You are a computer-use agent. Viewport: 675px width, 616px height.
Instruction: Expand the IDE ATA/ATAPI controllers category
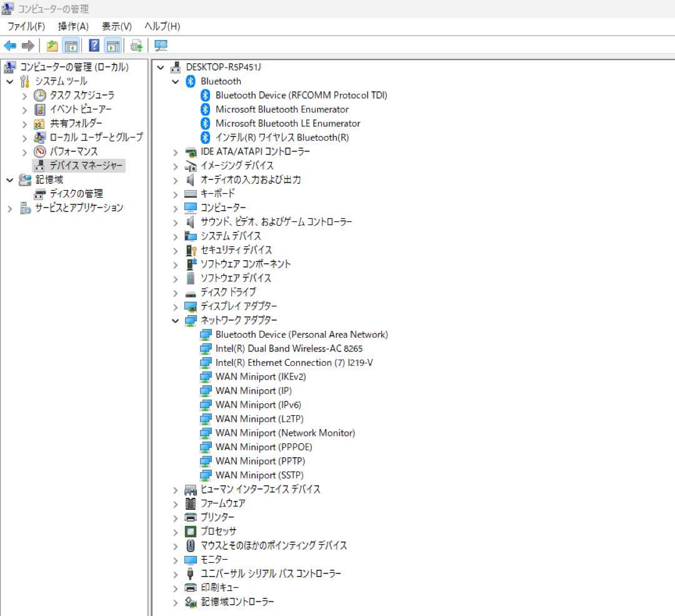point(175,151)
